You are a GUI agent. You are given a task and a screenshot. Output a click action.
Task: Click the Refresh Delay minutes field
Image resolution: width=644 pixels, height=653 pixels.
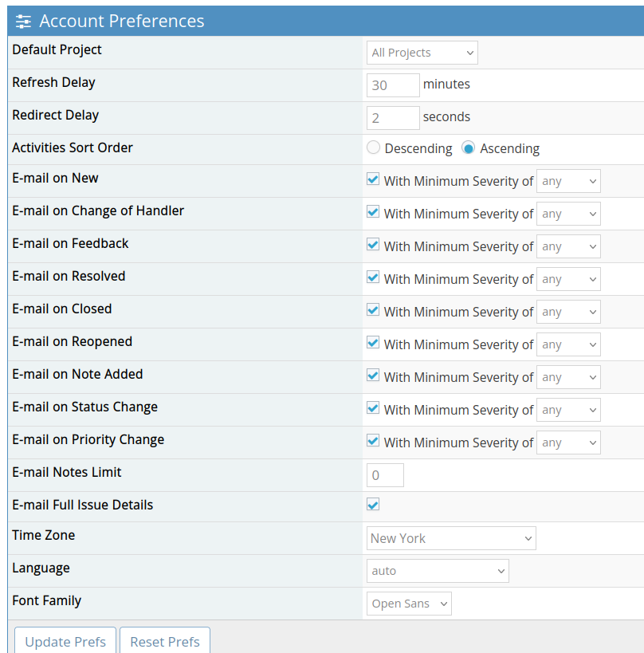[392, 85]
